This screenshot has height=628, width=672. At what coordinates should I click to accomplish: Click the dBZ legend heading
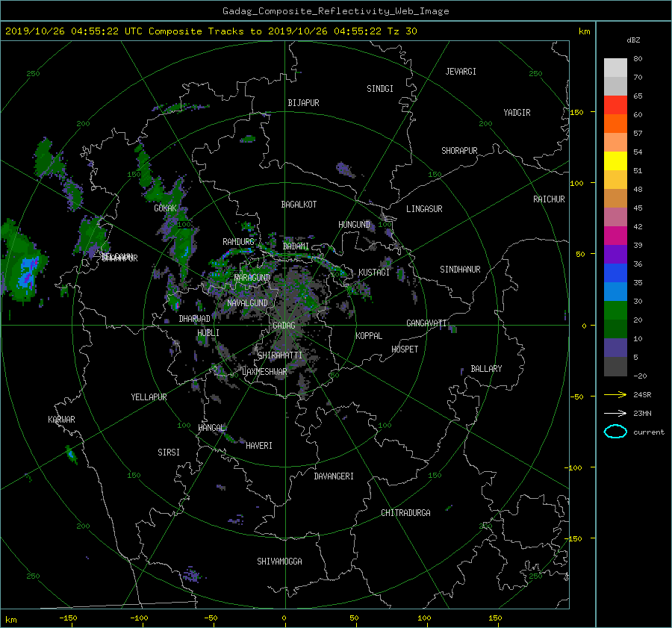tap(633, 40)
